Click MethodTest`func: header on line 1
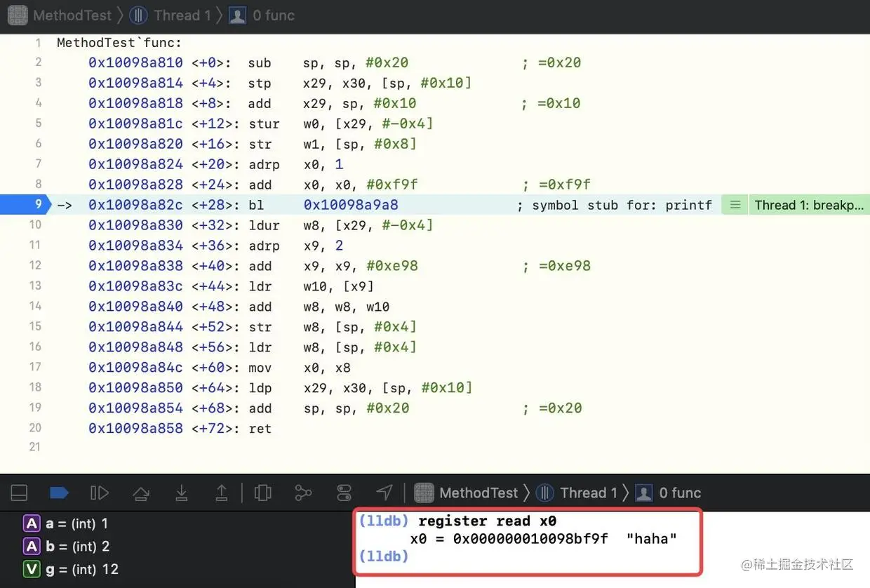 [119, 43]
